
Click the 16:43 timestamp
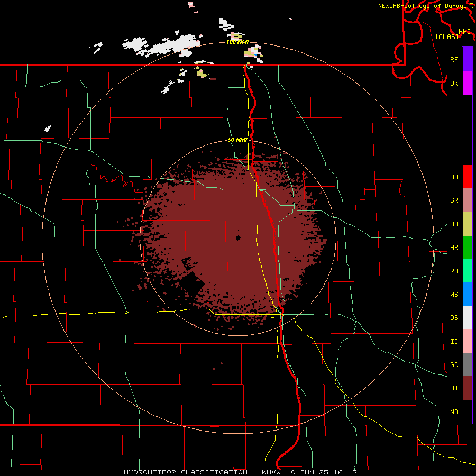pos(346,472)
